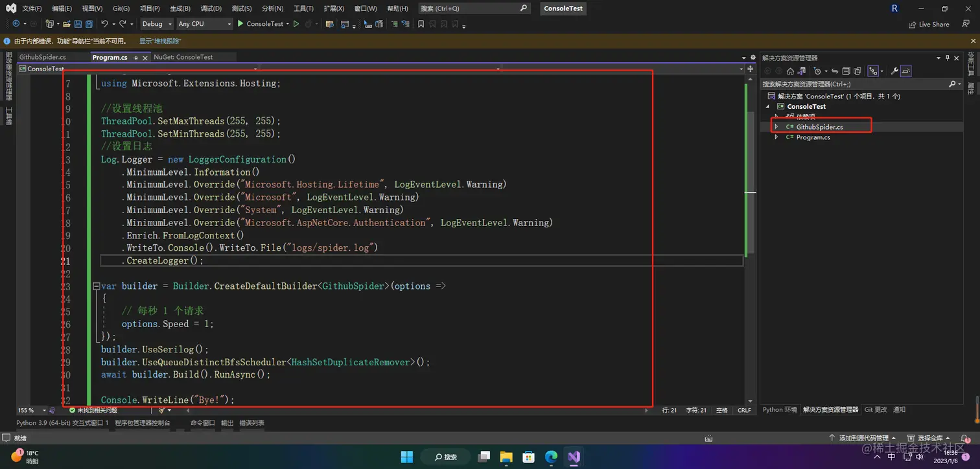
Task: Switch views icon in Solution Explorer toolbar
Action: click(x=801, y=71)
